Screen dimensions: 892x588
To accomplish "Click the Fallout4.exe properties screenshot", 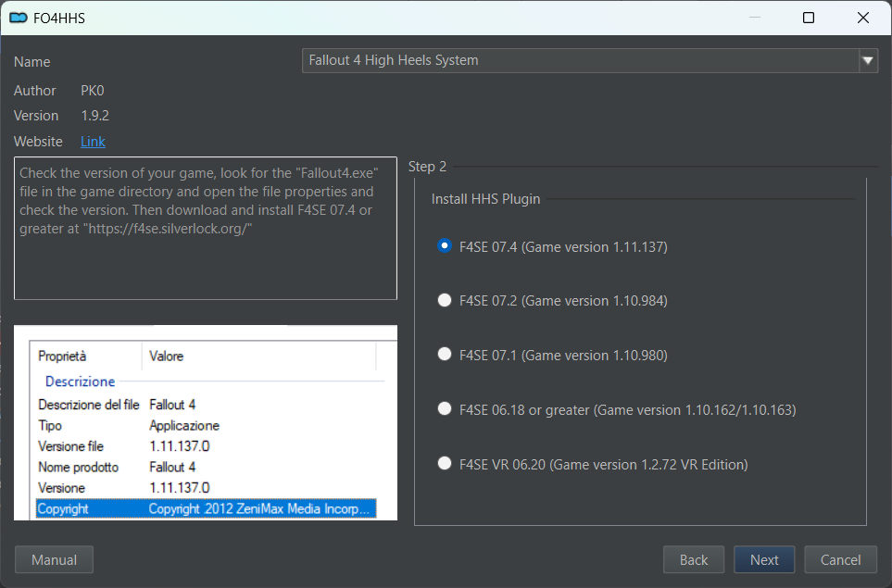I will (206, 422).
